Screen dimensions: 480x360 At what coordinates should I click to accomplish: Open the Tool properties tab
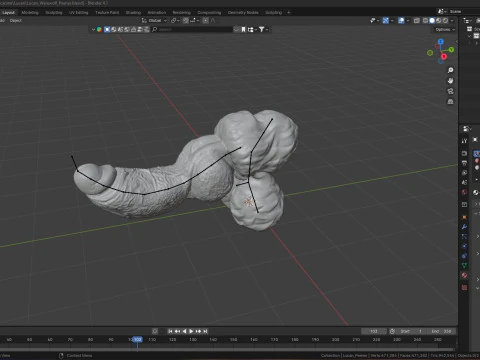[464, 141]
